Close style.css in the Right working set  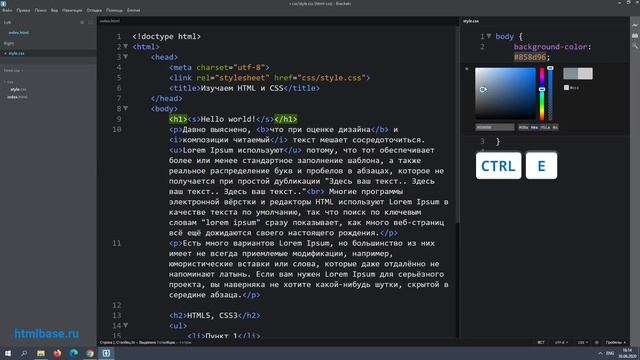click(x=5, y=53)
